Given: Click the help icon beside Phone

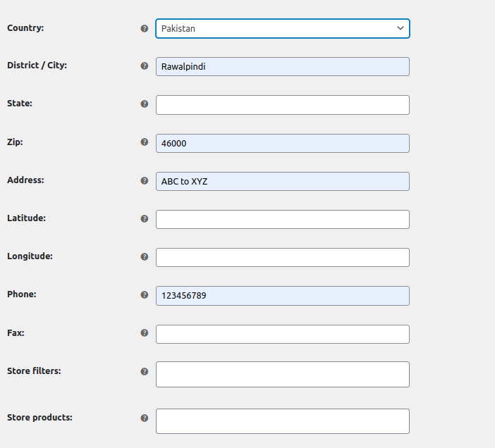Looking at the screenshot, I should tap(145, 295).
